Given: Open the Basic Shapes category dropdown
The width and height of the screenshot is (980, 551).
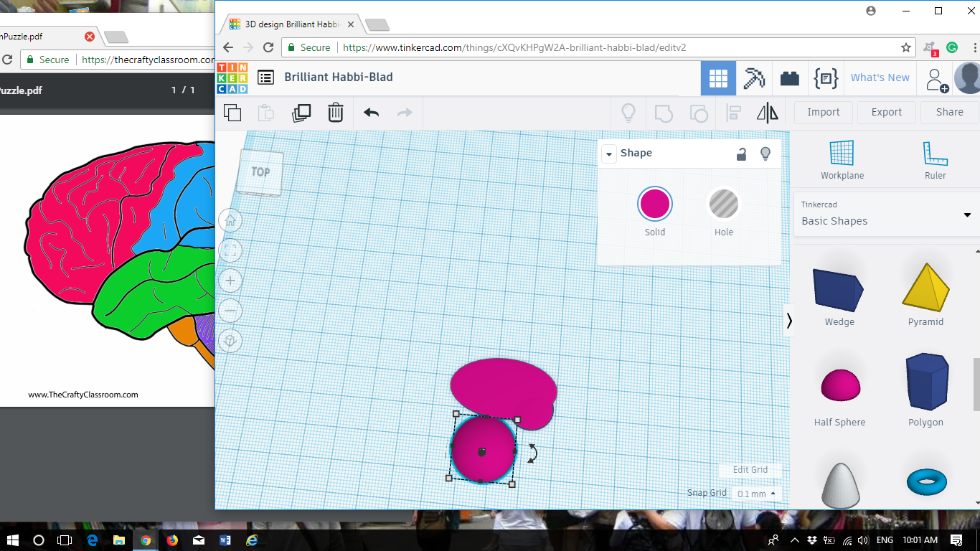Looking at the screenshot, I should pos(886,215).
